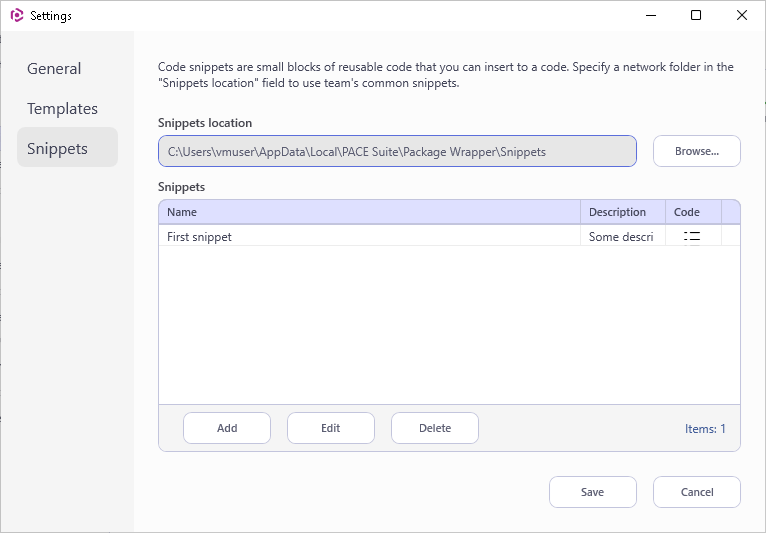Screen dimensions: 766x533
Task: View code icon for First snippet
Action: (x=692, y=237)
